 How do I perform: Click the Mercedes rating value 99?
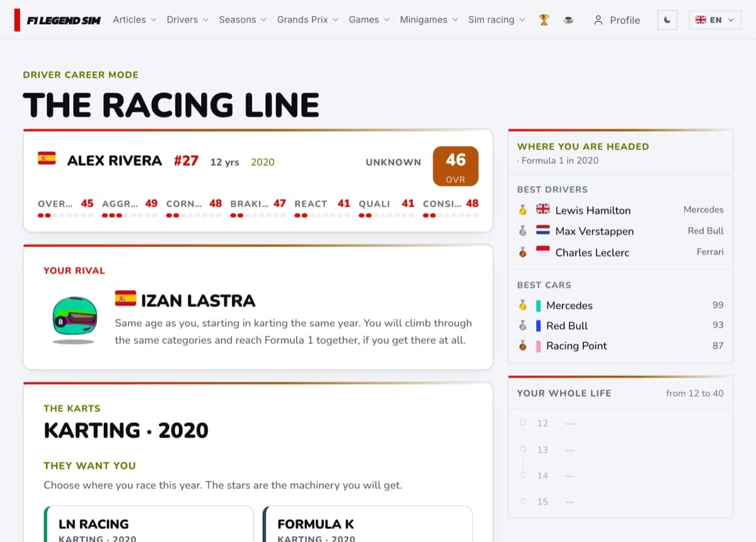tap(718, 305)
